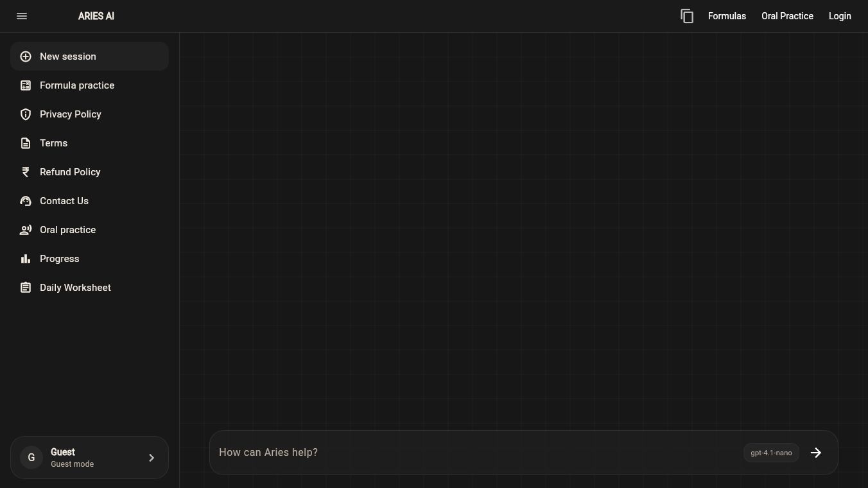Open the gpt-4.1-nano model selector

pos(771,453)
